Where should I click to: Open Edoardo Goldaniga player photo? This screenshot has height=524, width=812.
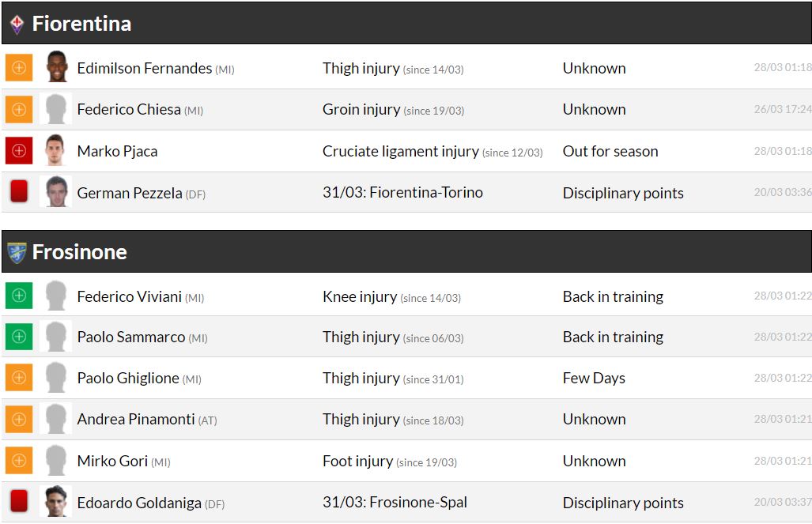tap(56, 502)
